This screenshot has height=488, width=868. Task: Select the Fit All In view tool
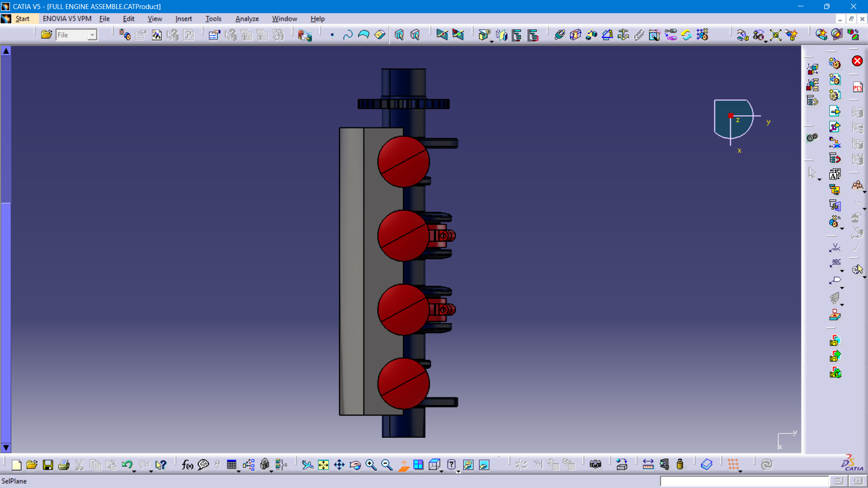[323, 465]
